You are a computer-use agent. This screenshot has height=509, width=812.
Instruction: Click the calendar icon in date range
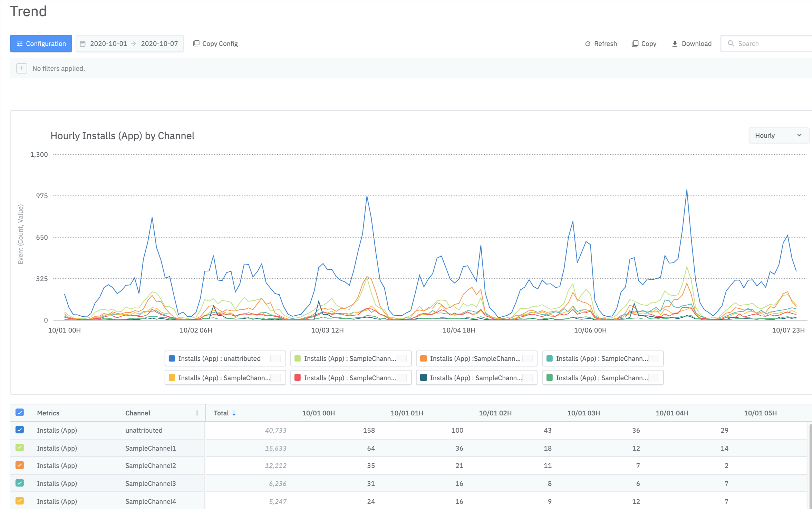(83, 44)
